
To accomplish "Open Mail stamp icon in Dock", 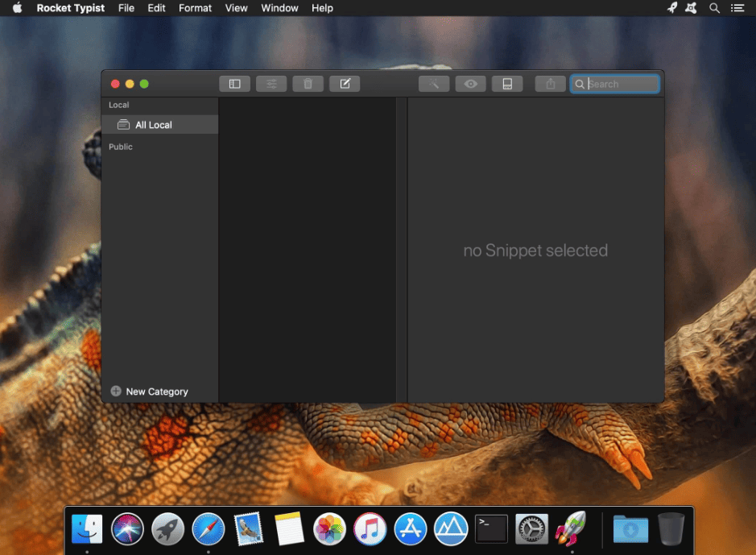I will (x=249, y=529).
